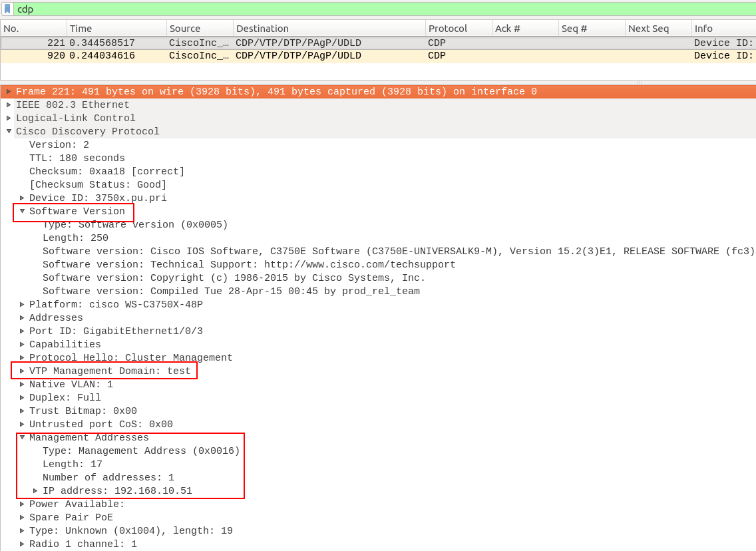Select the Length: 250 line
756x551 pixels.
75,238
